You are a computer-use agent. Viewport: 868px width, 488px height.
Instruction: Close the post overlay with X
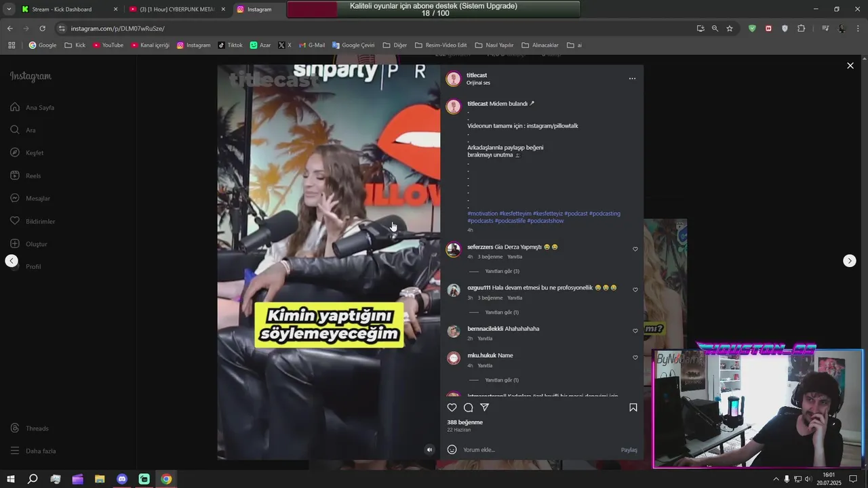coord(850,66)
